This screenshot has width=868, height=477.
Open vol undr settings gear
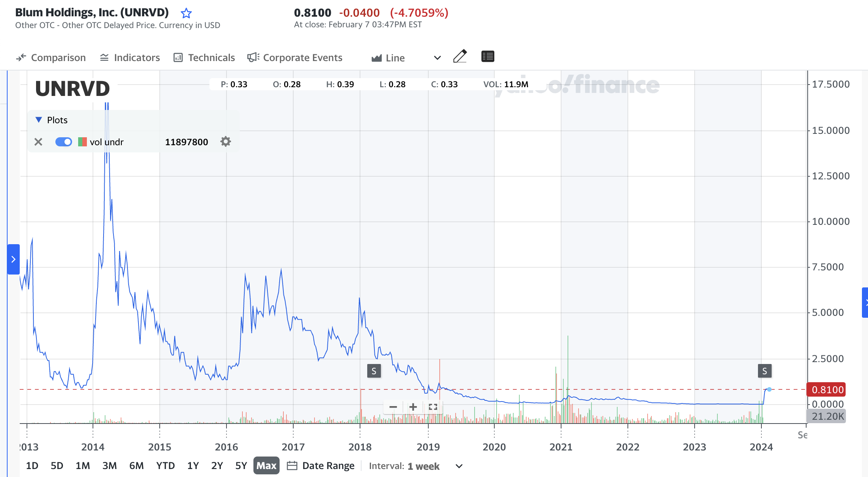tap(226, 141)
